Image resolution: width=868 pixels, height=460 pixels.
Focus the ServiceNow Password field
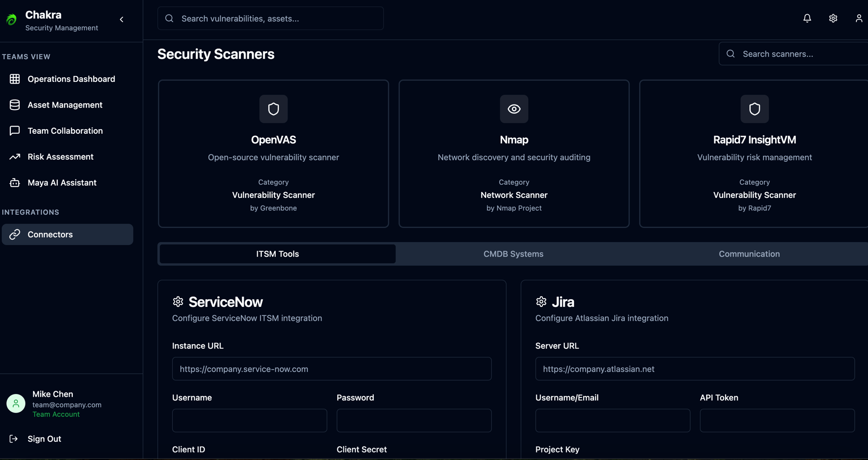tap(414, 421)
